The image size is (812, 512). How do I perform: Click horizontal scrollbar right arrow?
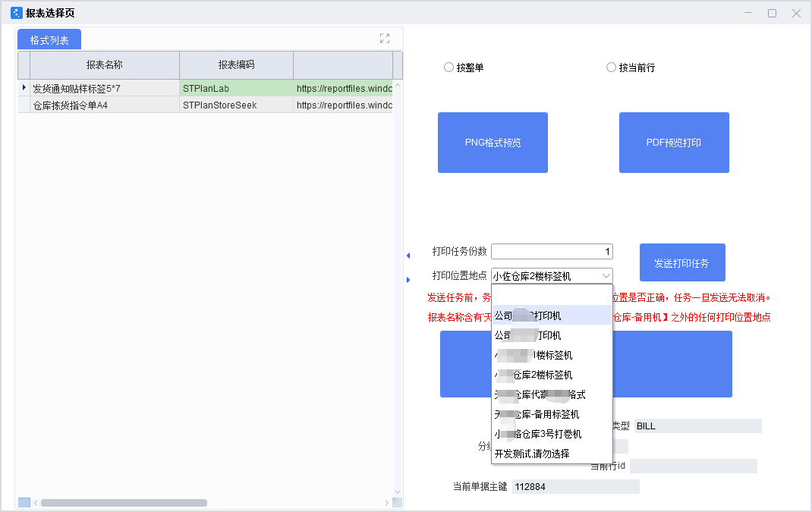[386, 503]
